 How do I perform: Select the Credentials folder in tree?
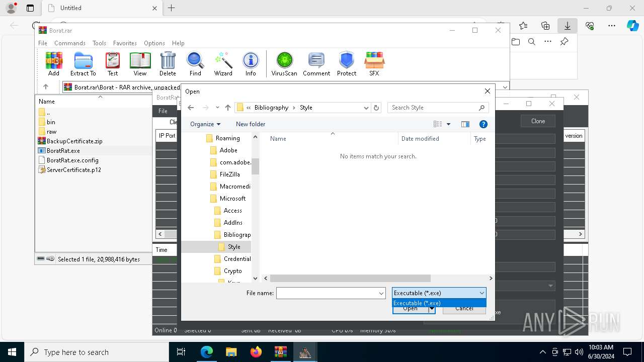point(237,259)
